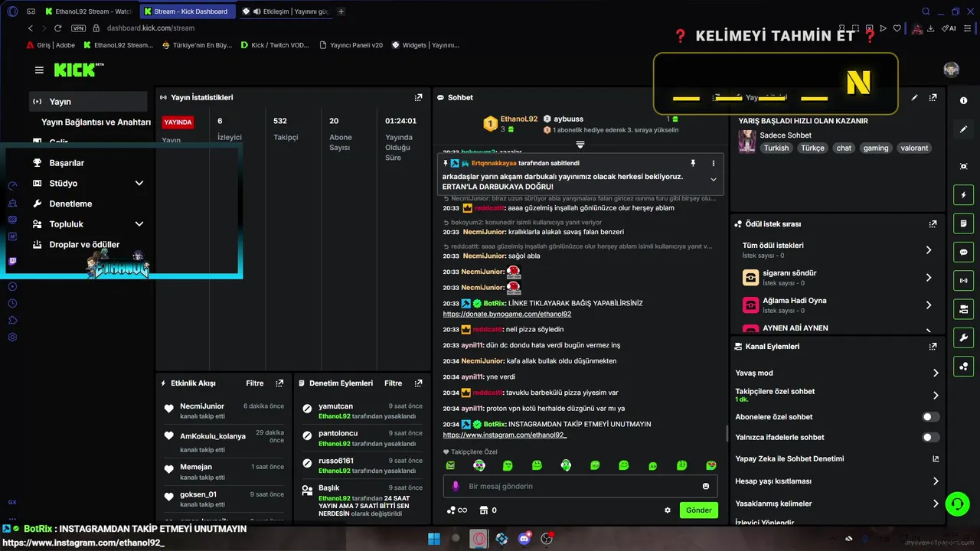Image resolution: width=980 pixels, height=551 pixels.
Task: Toggle Abonelere özel sohbet switch
Action: tap(931, 417)
